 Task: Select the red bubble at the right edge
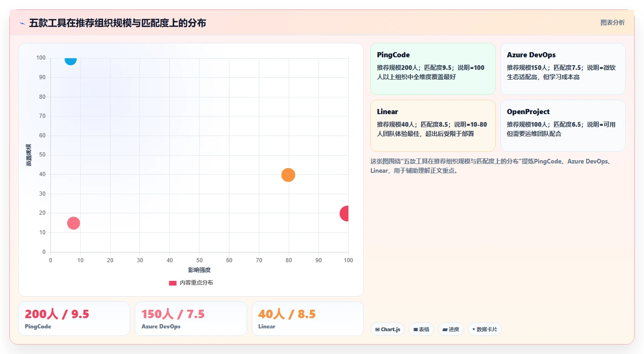pos(345,213)
